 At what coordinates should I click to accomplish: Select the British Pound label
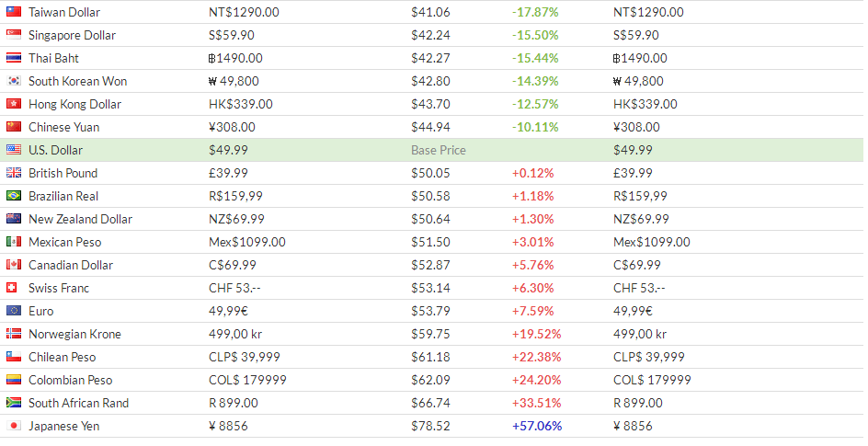tap(63, 173)
